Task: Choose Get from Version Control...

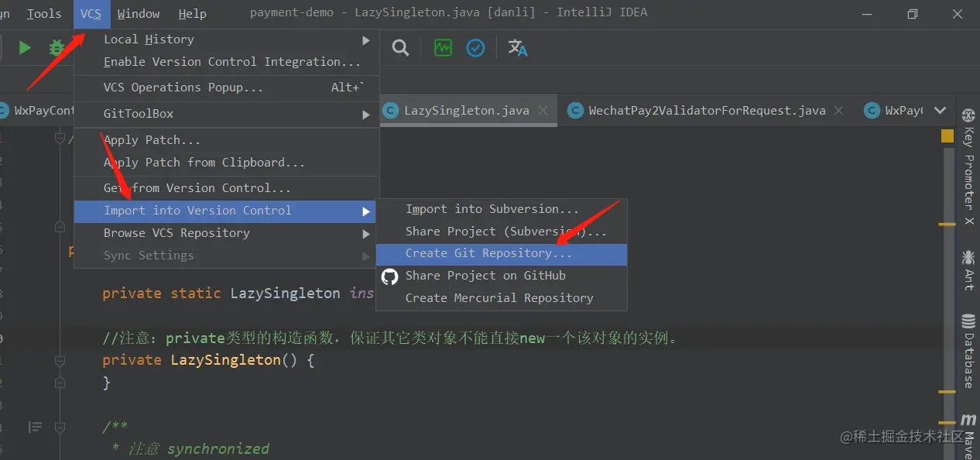Action: pyautogui.click(x=226, y=188)
